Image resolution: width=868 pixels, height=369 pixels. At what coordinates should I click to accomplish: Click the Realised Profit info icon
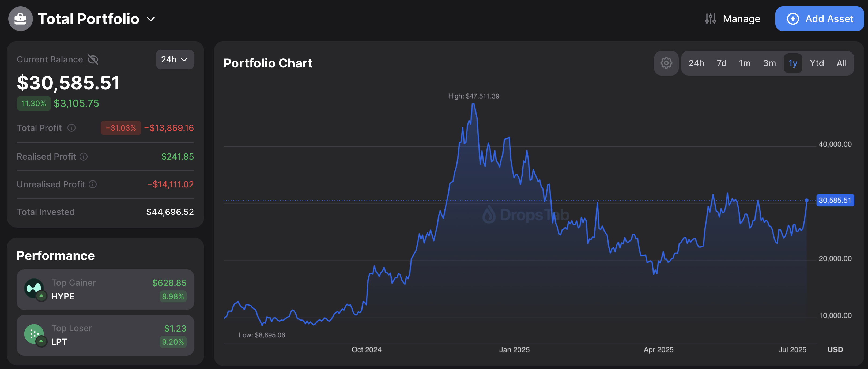(84, 157)
